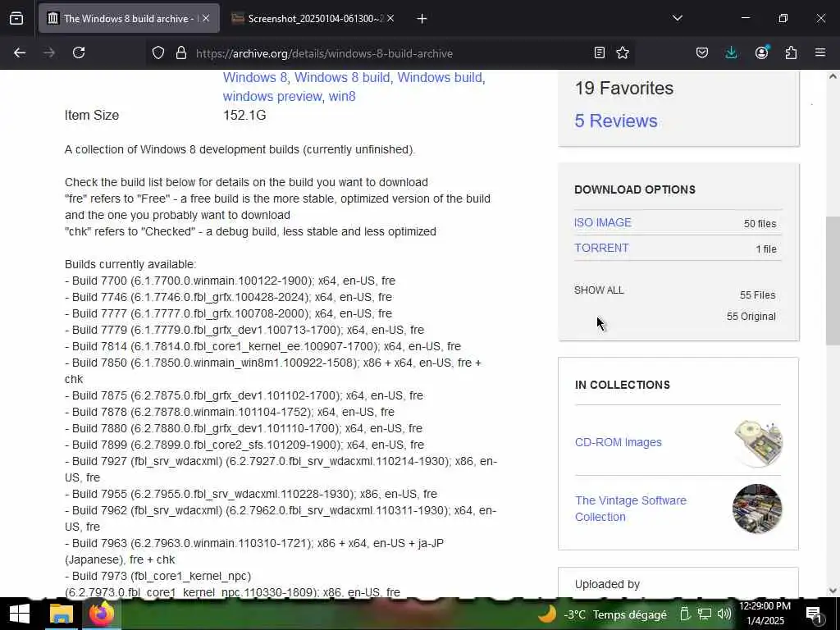Save page to Pocket
This screenshot has width=840, height=630.
pyautogui.click(x=702, y=52)
